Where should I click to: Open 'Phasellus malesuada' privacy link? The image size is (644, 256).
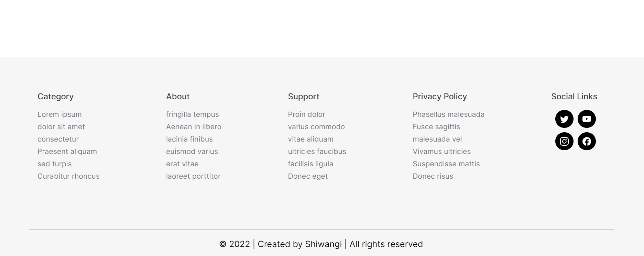click(x=448, y=114)
